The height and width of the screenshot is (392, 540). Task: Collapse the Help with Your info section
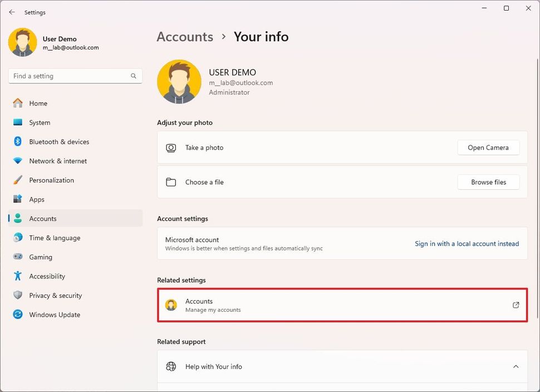click(x=515, y=366)
